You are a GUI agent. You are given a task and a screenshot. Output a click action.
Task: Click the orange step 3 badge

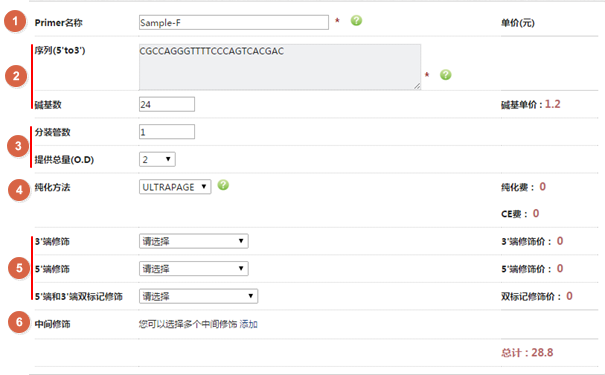[x=18, y=146]
